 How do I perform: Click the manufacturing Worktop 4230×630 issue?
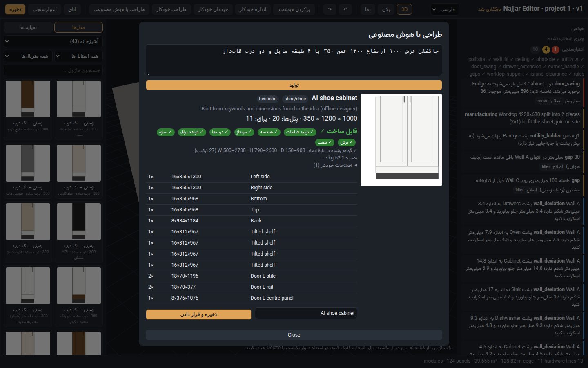523,118
